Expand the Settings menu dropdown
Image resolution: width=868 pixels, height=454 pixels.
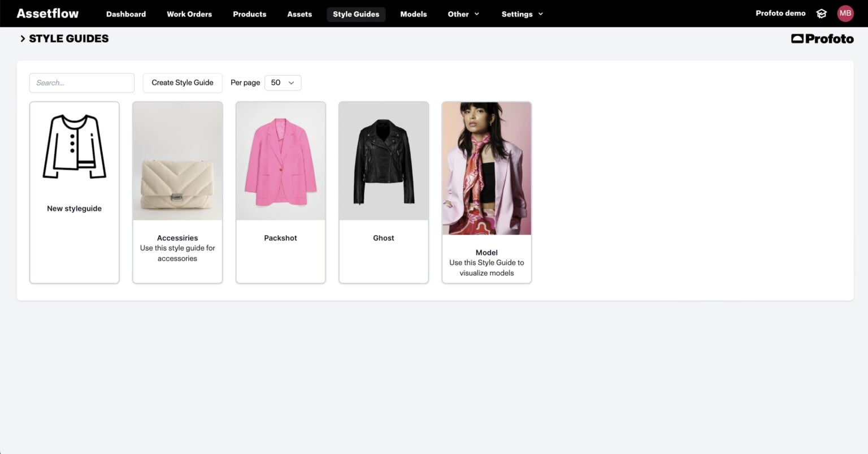click(522, 14)
